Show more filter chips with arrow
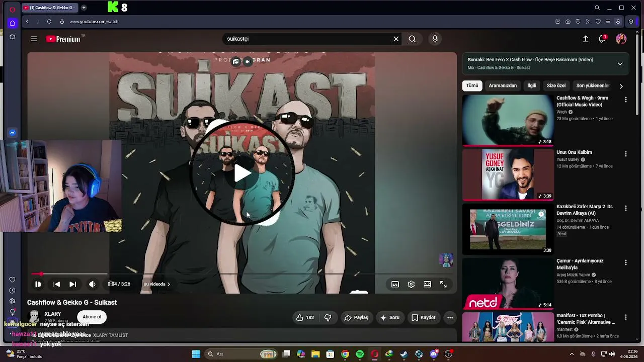Screen dimensions: 644x362 pos(621,86)
